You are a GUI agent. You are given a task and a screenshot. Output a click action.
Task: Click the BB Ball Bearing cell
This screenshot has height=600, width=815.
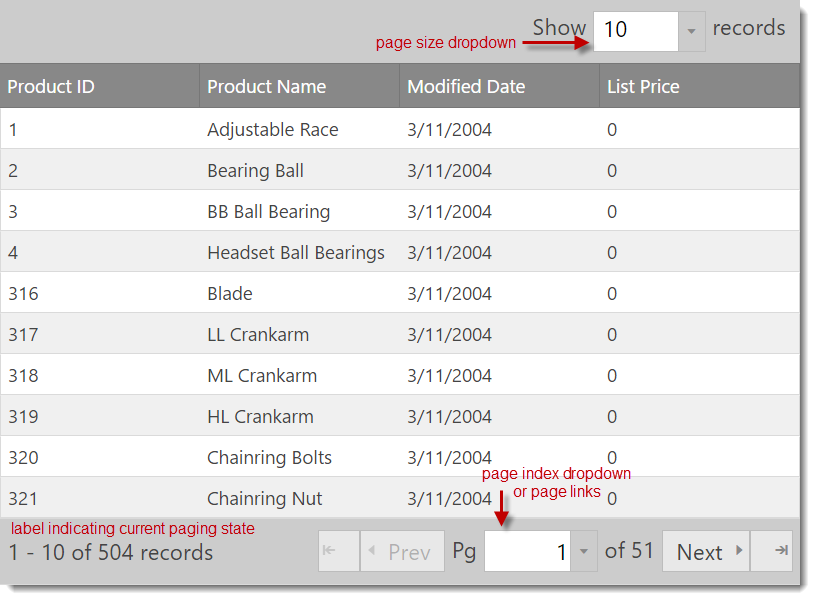(x=268, y=212)
